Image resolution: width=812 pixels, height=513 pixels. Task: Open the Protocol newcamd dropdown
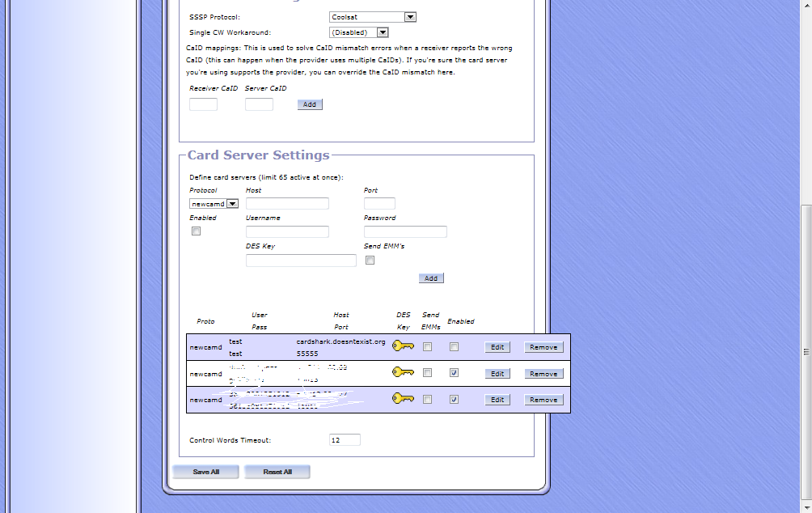(x=214, y=204)
